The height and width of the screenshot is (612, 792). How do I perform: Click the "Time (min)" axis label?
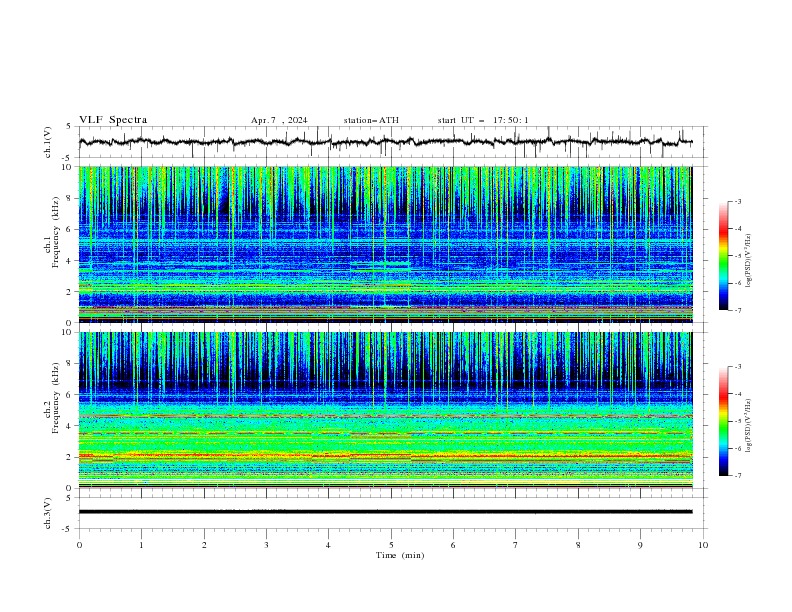click(x=400, y=555)
